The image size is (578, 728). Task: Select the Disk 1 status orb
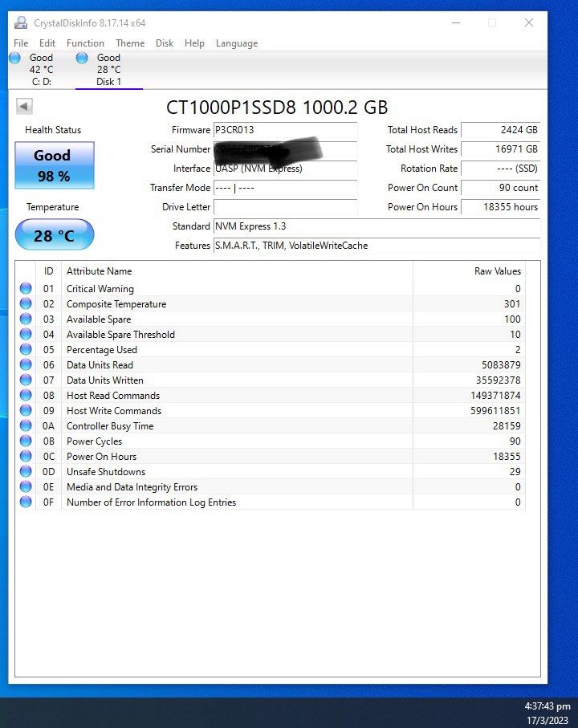coord(82,58)
